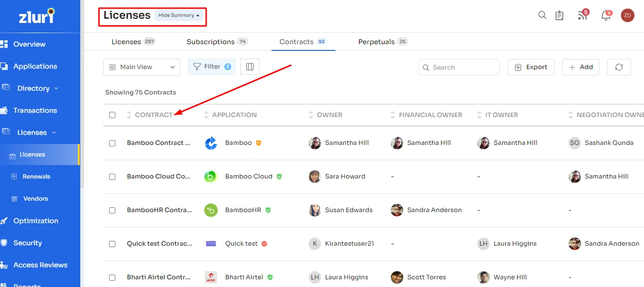Click the Export button
The height and width of the screenshot is (287, 644).
pyautogui.click(x=531, y=67)
